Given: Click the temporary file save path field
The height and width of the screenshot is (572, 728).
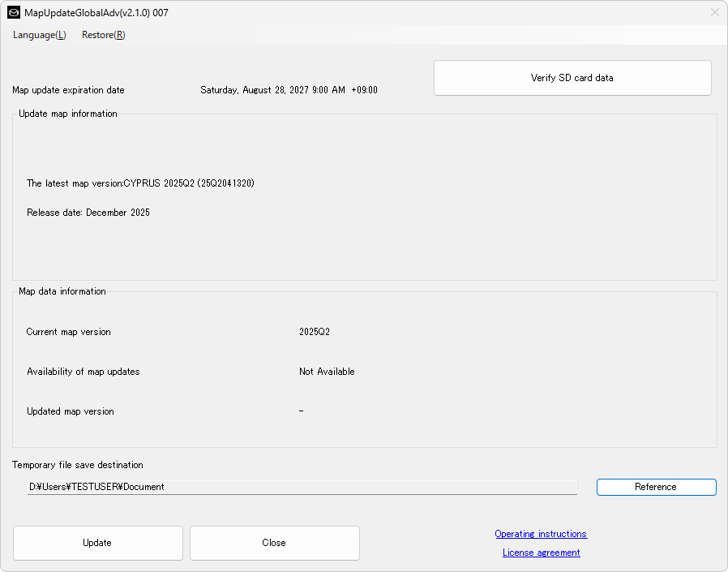Looking at the screenshot, I should point(302,487).
